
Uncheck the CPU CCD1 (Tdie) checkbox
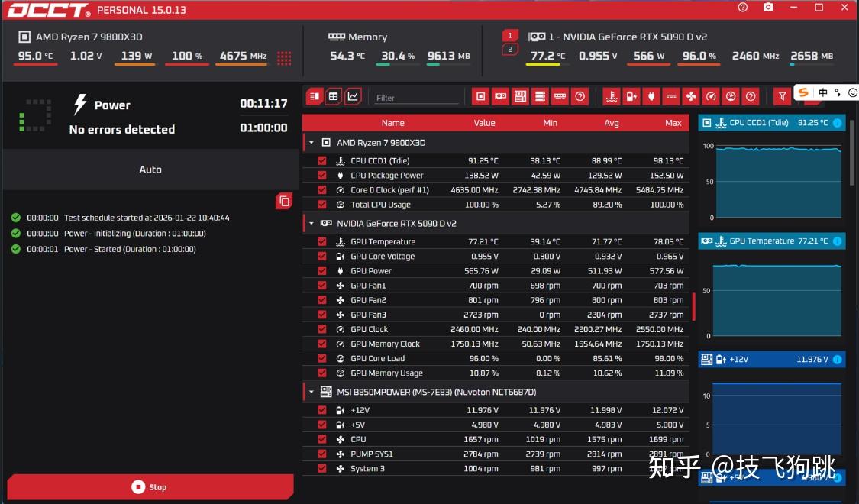[x=322, y=160]
